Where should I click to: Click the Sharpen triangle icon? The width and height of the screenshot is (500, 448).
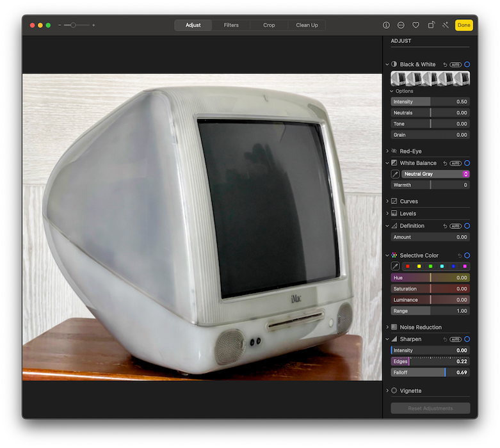point(394,339)
